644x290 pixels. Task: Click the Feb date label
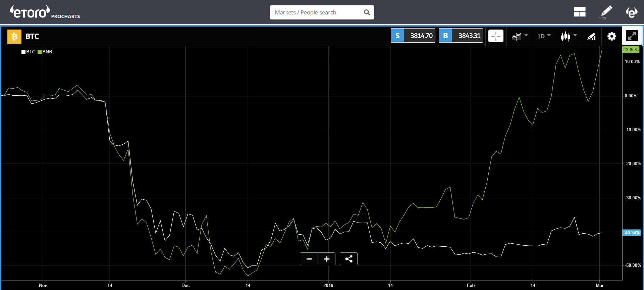pyautogui.click(x=471, y=285)
